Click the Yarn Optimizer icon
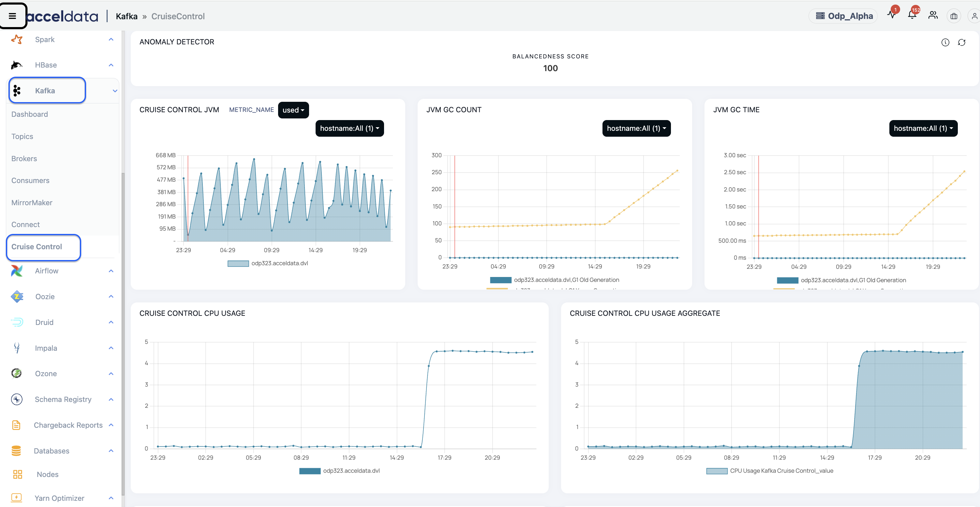Screen dimensions: 980x507 click(17, 498)
